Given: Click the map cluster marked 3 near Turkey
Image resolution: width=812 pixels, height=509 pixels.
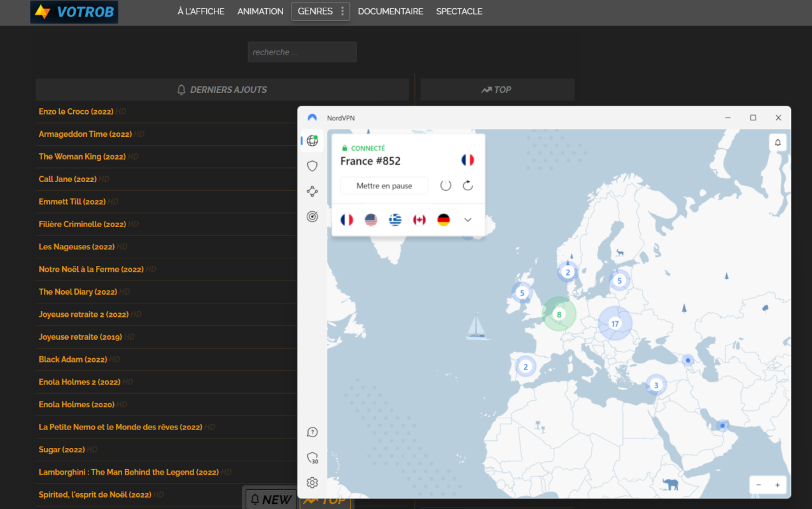Looking at the screenshot, I should click(x=655, y=385).
